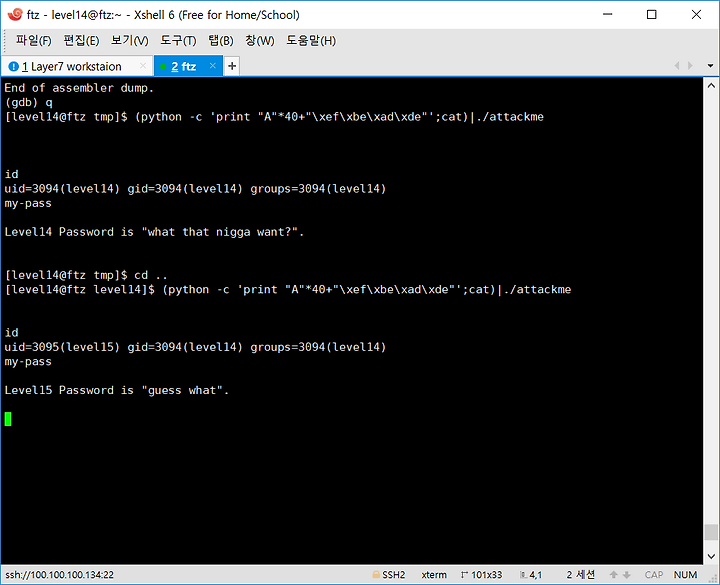
Task: Click the scrollbar down arrow
Action: [711, 557]
